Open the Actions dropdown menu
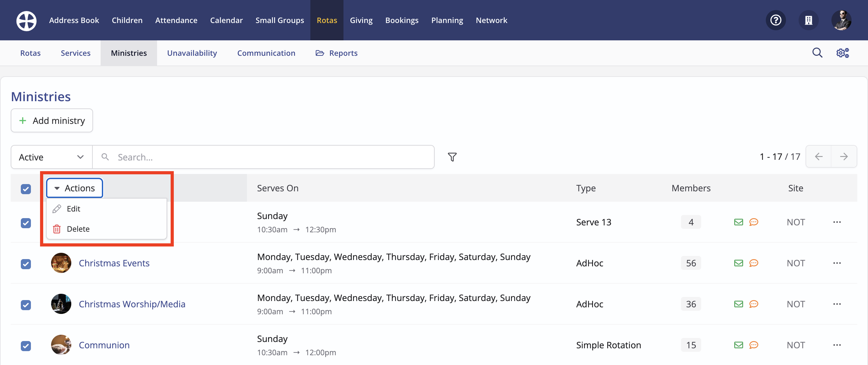868x365 pixels. click(x=74, y=188)
